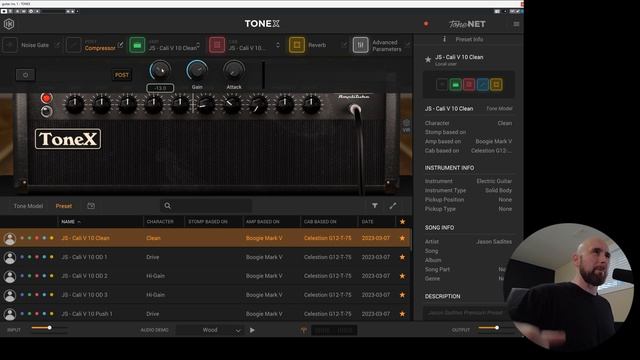Open the Advanced Parameters icon
This screenshot has height=360, width=640.
[x=360, y=45]
